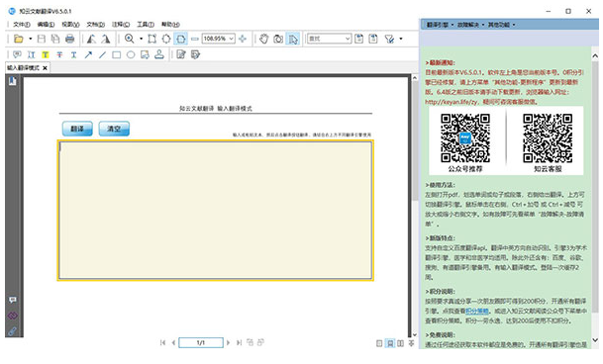Select the hand pan tool
603x364 pixels.
[x=263, y=39]
